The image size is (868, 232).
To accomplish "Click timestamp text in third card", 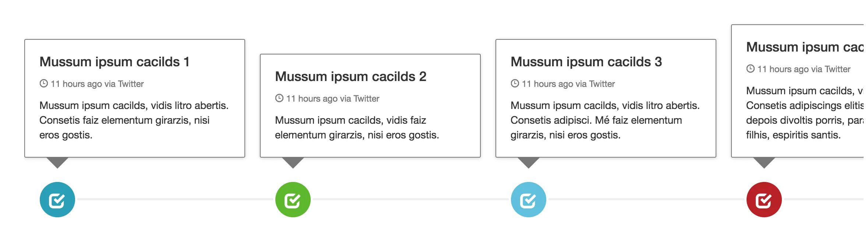I will [x=568, y=84].
